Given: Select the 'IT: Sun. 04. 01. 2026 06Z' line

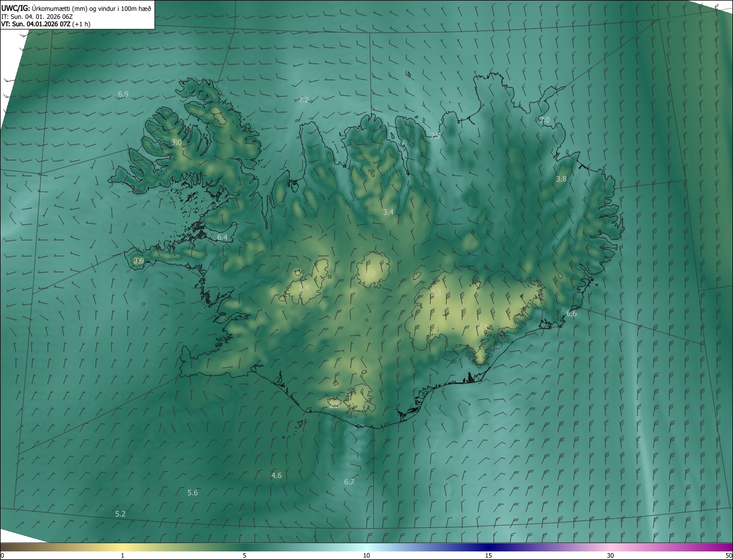Looking at the screenshot, I should [x=37, y=17].
